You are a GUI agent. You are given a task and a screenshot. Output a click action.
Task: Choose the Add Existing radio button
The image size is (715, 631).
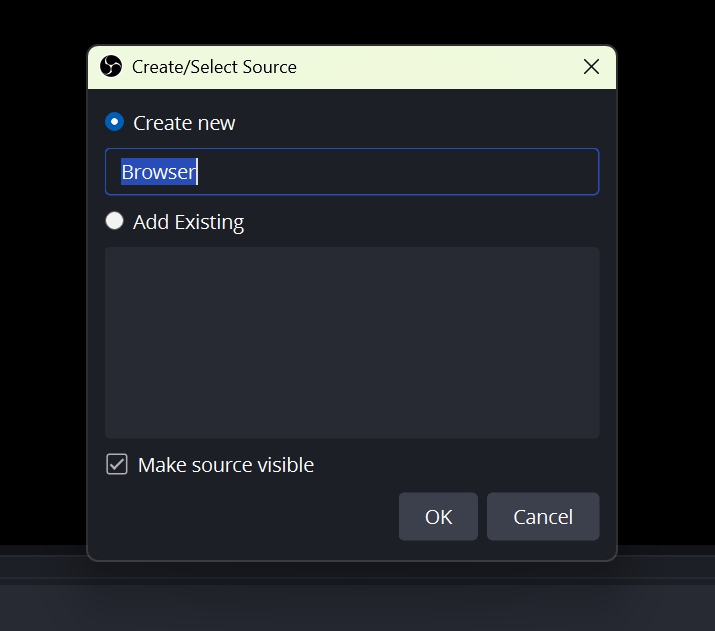114,221
